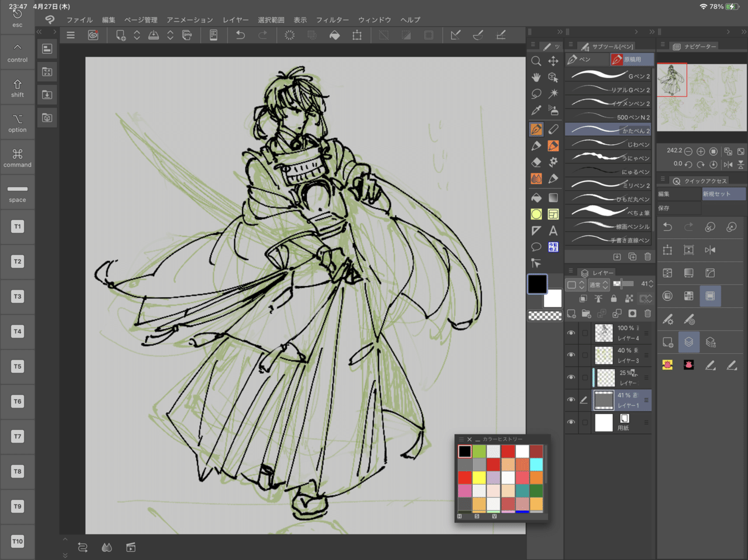The image size is (748, 560).
Task: Select the 3D object operation tool
Action: pyautogui.click(x=553, y=77)
